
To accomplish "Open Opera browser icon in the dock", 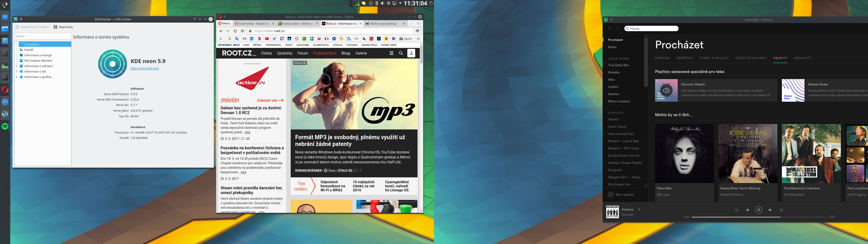I will click(x=5, y=90).
